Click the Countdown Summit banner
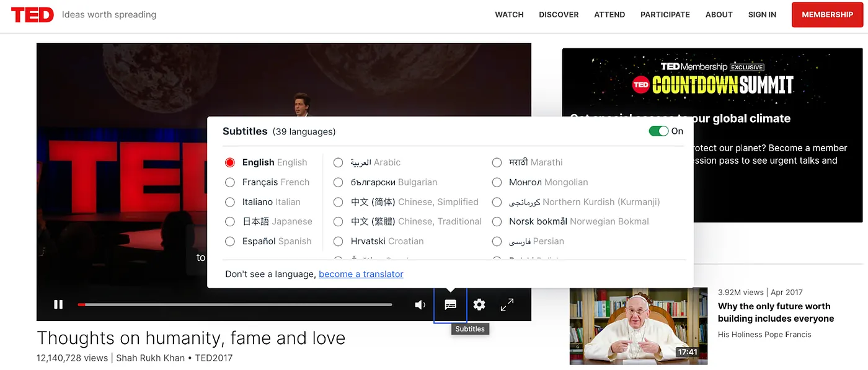 712,135
